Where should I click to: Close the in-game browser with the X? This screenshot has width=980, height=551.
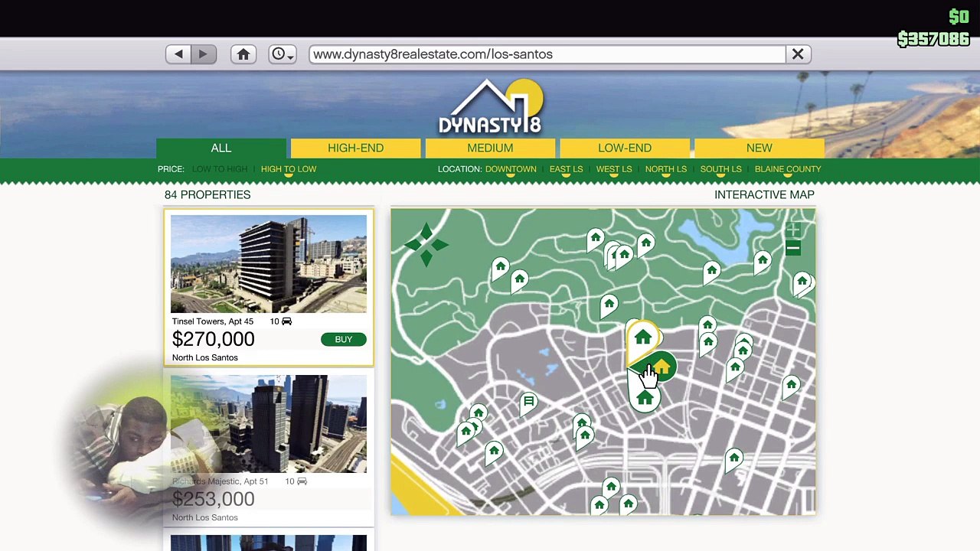click(x=798, y=54)
